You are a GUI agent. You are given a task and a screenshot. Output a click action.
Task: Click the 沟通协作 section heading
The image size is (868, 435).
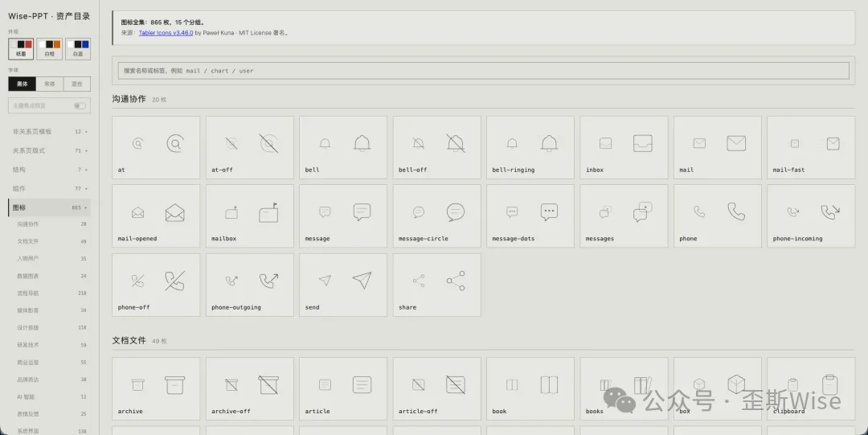click(129, 99)
